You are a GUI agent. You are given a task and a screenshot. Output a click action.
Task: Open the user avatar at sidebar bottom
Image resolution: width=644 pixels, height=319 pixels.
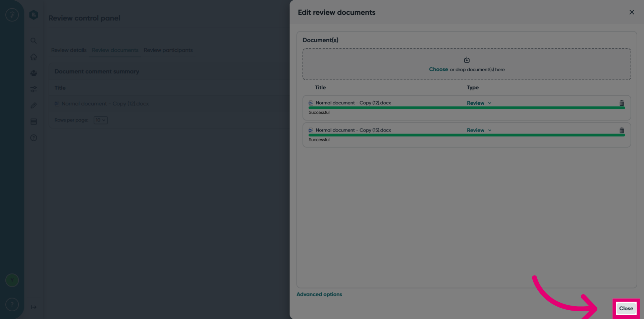12,280
